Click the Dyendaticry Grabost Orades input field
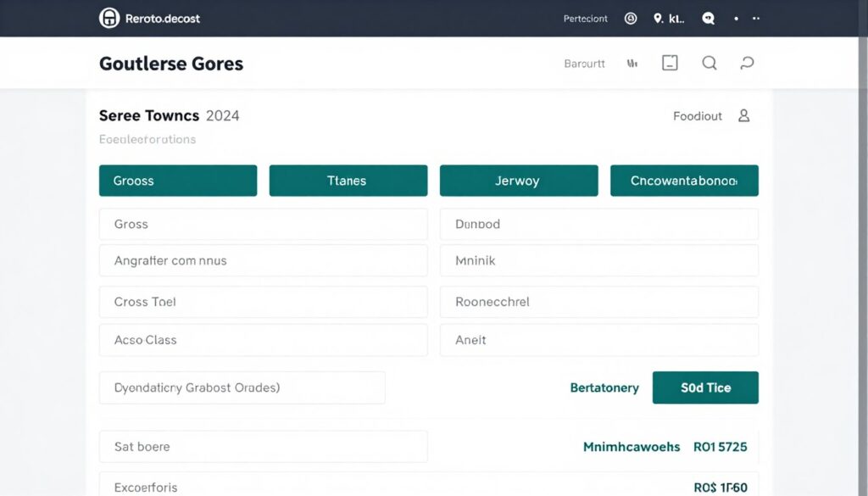 tap(242, 387)
